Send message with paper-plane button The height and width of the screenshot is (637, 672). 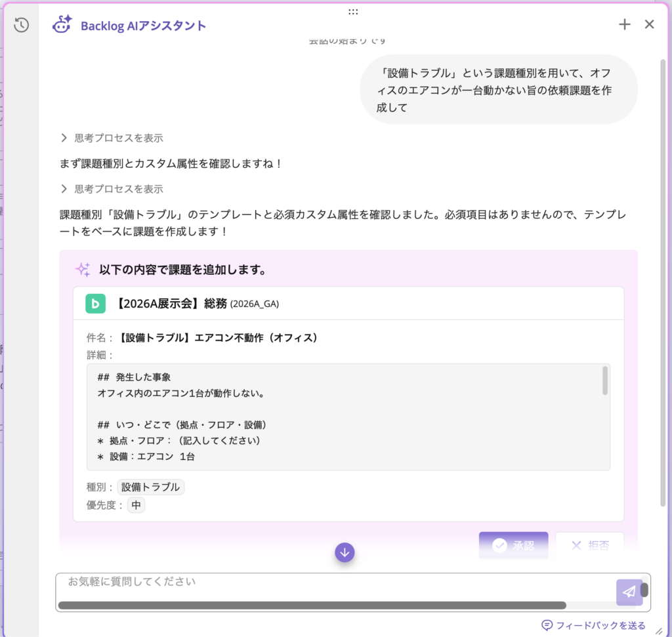pos(629,592)
